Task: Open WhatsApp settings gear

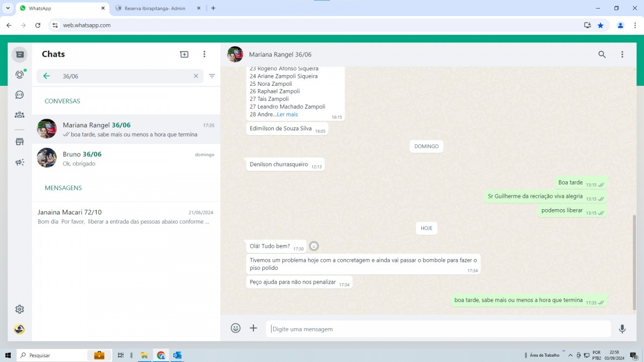Action: click(20, 309)
